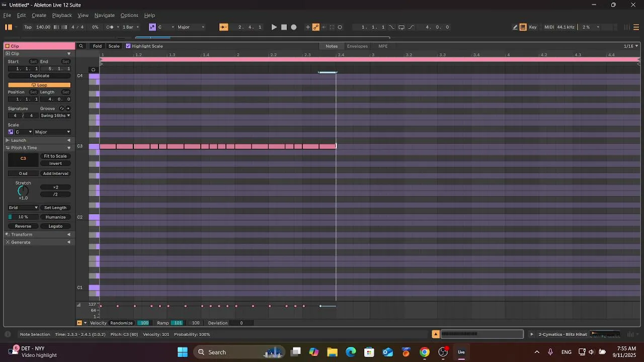Screen dimensions: 644x362
Task: Uncheck Highlight Scale checkbox
Action: [128, 46]
